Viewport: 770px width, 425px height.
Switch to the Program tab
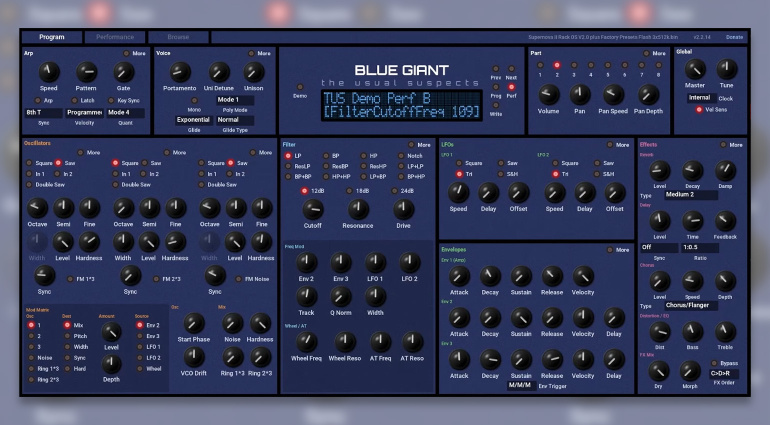tap(52, 37)
